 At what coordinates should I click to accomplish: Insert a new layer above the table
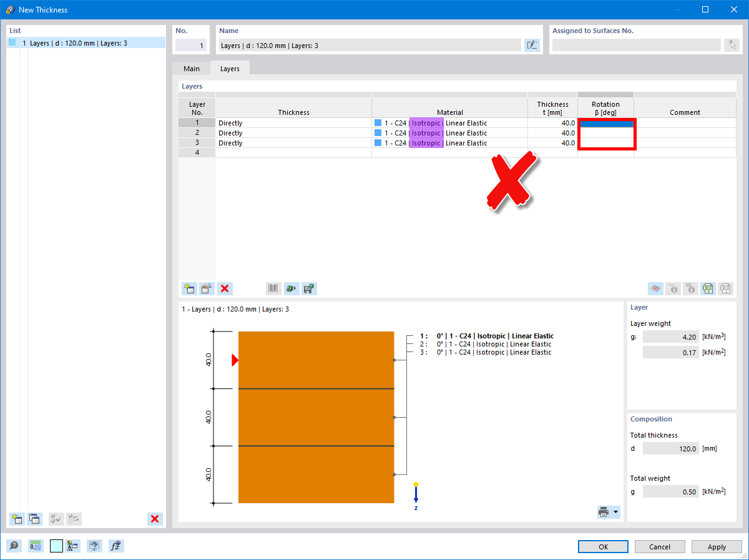click(188, 288)
